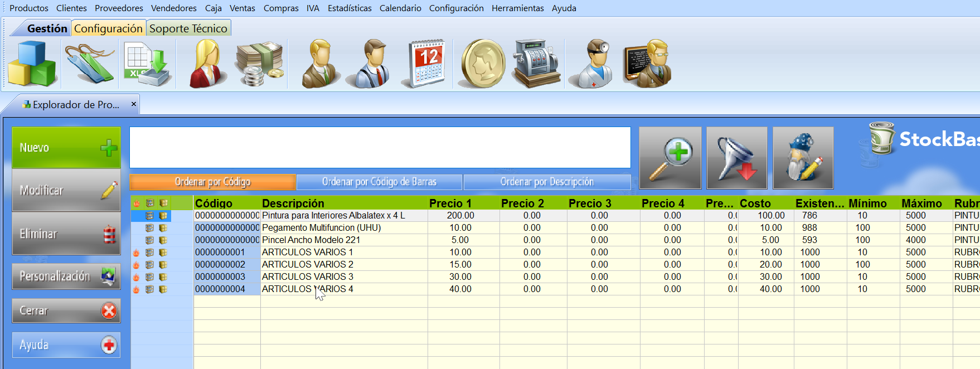Click the Ayuda button in side panel
This screenshot has width=980, height=369.
click(x=66, y=345)
